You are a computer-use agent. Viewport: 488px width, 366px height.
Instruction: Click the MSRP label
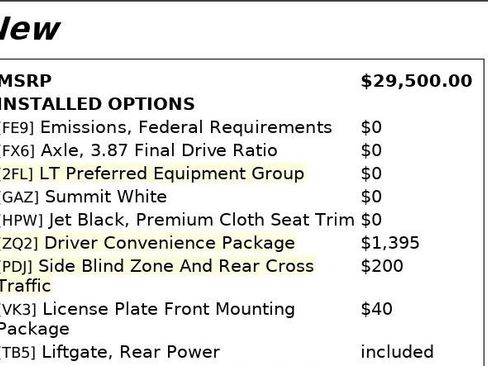[26, 81]
